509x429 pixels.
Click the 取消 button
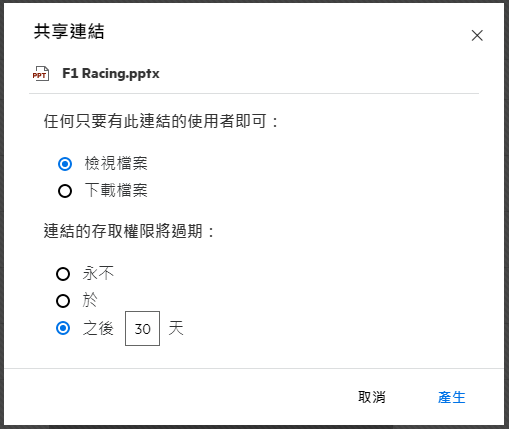click(x=372, y=397)
